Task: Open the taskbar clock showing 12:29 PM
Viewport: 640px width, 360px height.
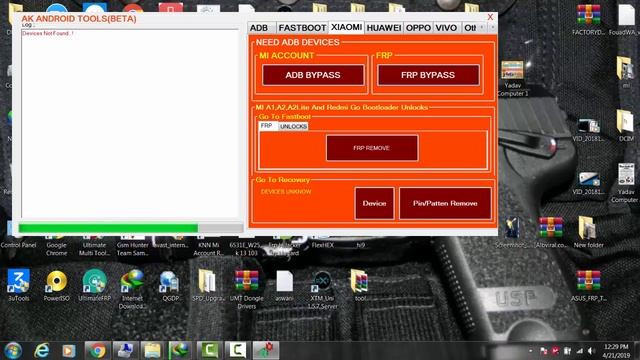Action: coord(616,351)
